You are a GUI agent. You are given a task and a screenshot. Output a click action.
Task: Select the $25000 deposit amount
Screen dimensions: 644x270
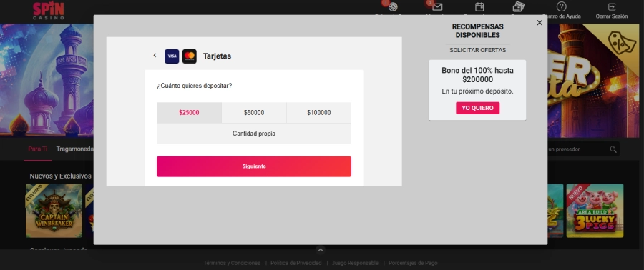coord(189,113)
